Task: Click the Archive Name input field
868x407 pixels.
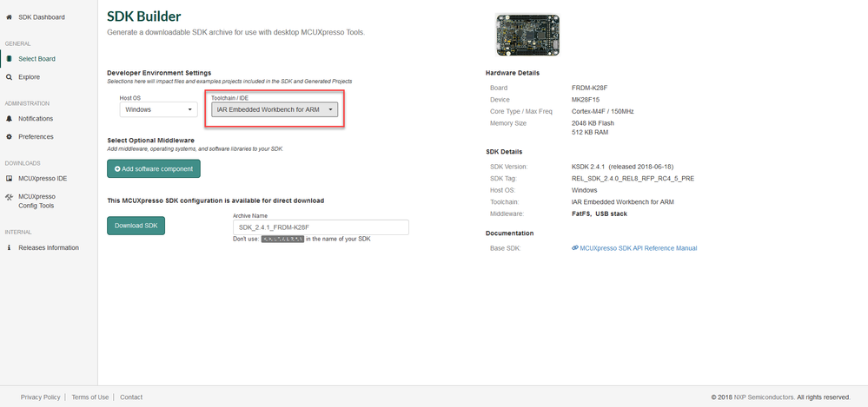Action: click(321, 227)
